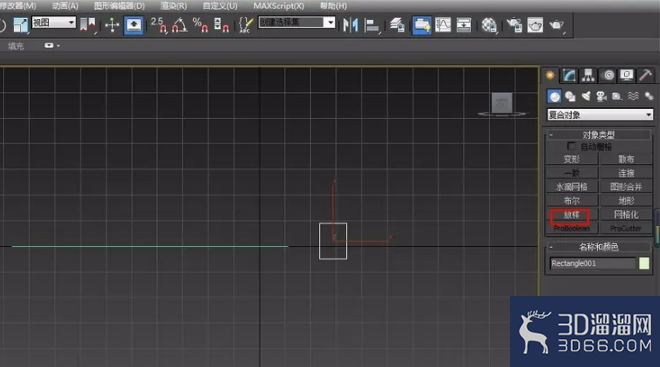This screenshot has width=660, height=367.
Task: Switch to the Display panel tab
Action: click(627, 75)
